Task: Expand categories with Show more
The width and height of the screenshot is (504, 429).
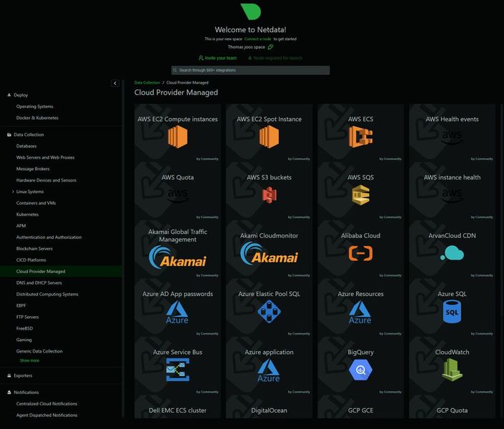Action: [x=29, y=360]
